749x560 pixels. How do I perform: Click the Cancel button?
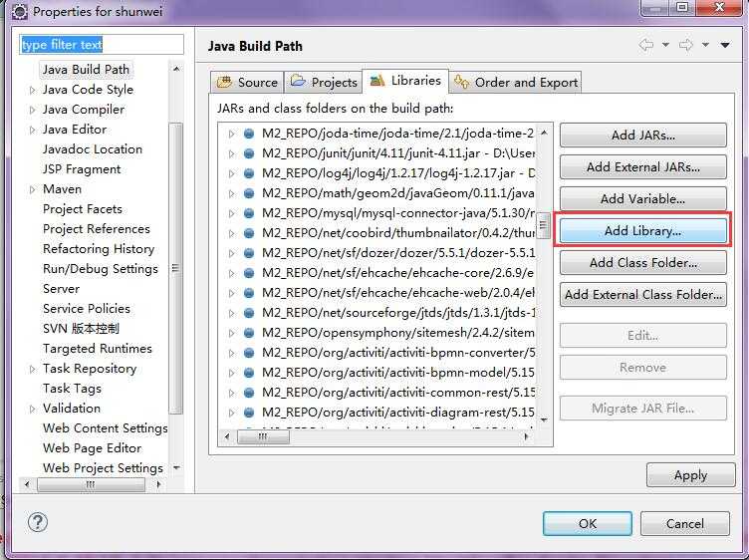click(685, 524)
